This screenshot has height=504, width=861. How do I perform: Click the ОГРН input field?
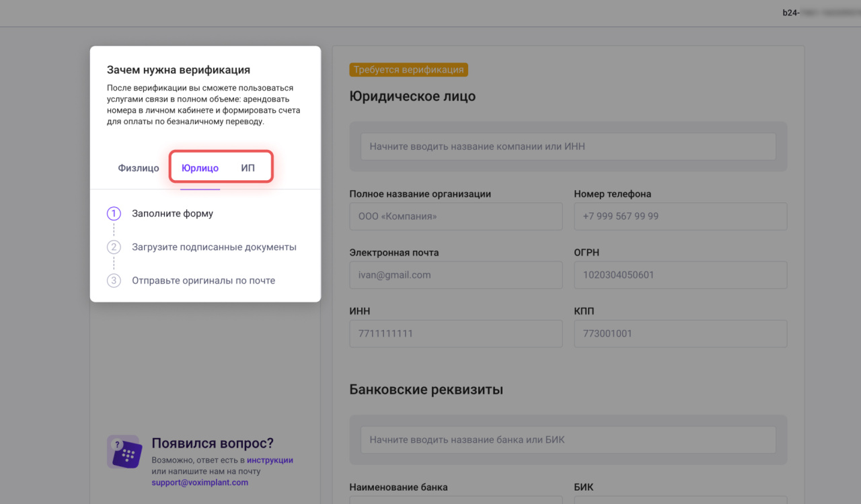tap(681, 275)
